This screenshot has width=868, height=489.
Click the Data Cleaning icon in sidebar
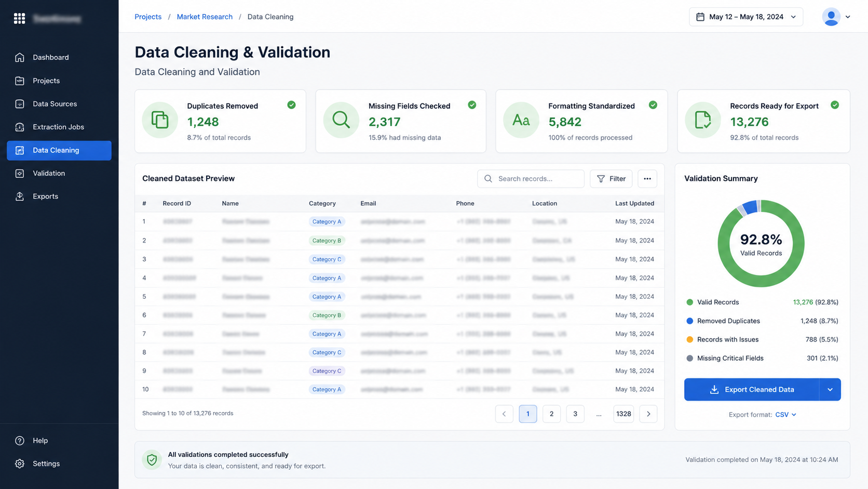(x=20, y=150)
